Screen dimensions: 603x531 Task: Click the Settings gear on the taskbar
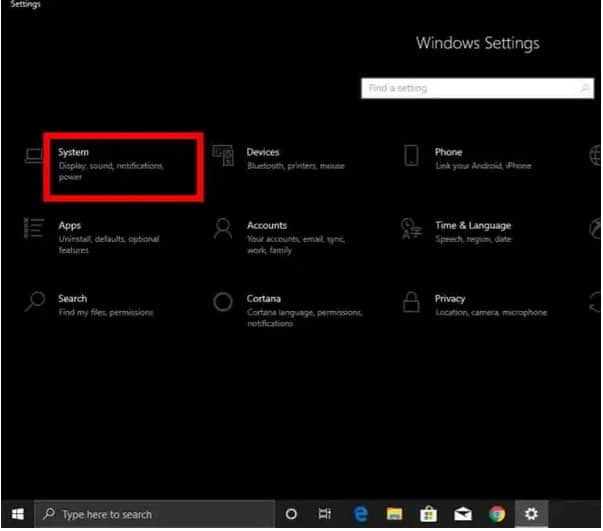click(x=531, y=514)
